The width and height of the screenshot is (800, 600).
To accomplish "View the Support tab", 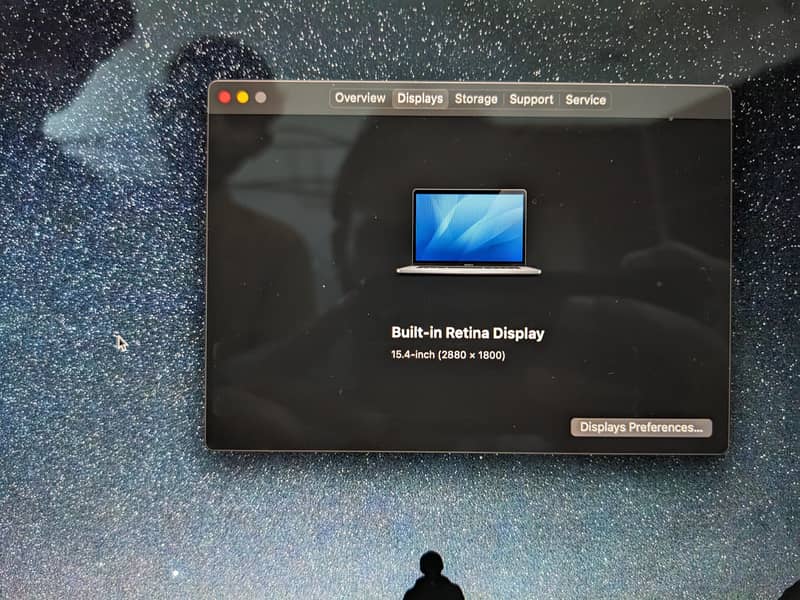I will point(530,99).
